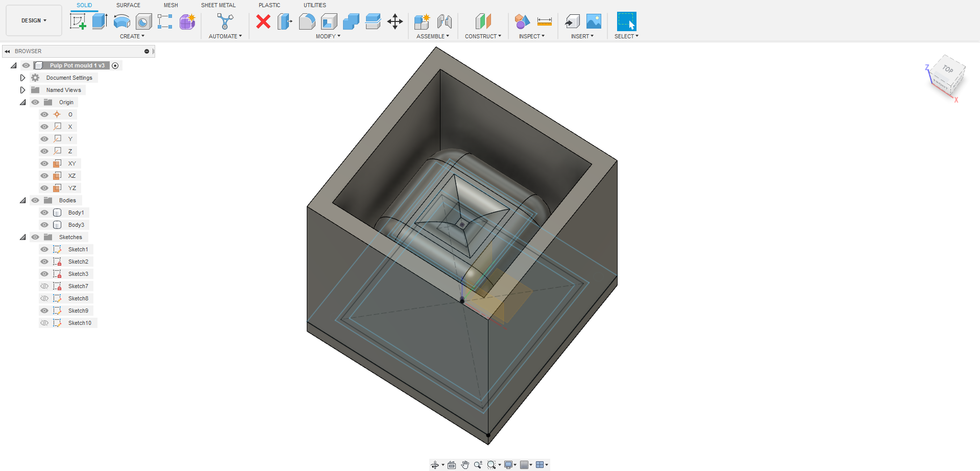The height and width of the screenshot is (471, 980).
Task: Pick the Hole tool
Action: coord(143,21)
